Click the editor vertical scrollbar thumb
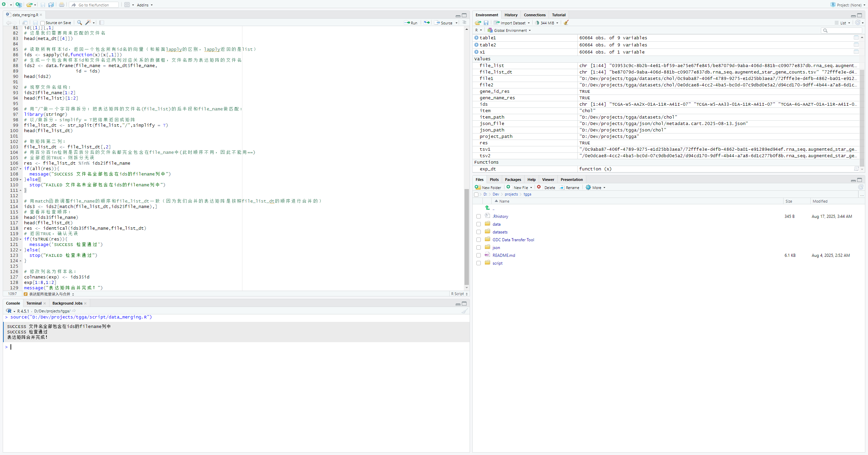The width and height of the screenshot is (868, 455). click(467, 236)
